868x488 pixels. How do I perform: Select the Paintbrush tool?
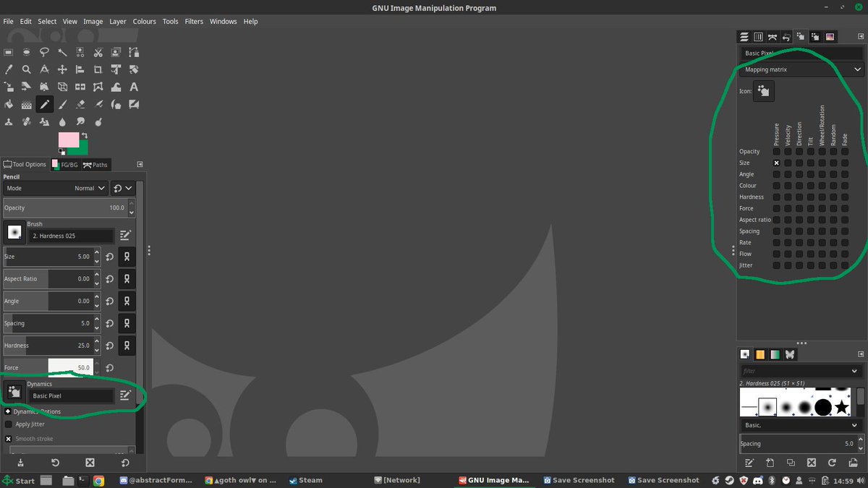pyautogui.click(x=63, y=104)
